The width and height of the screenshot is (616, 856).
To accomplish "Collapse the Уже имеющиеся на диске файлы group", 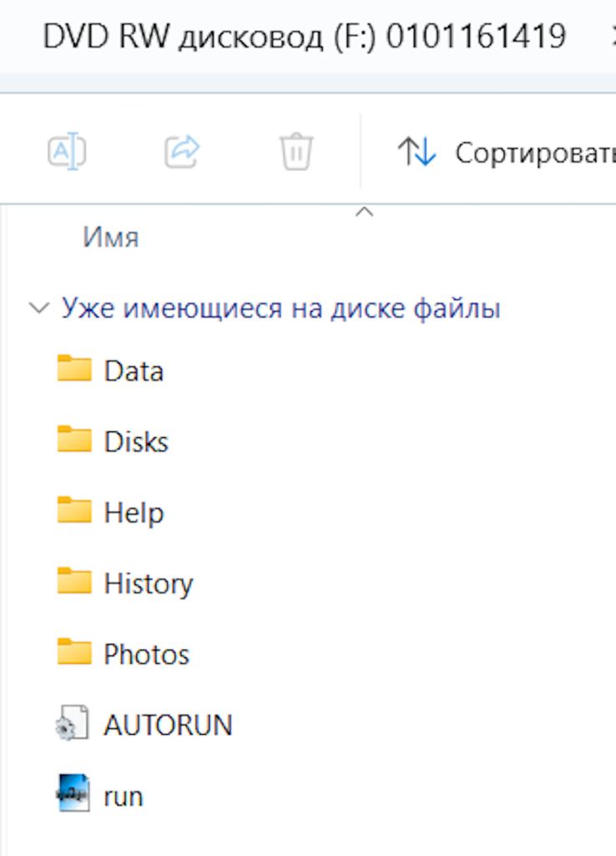I will click(x=39, y=308).
